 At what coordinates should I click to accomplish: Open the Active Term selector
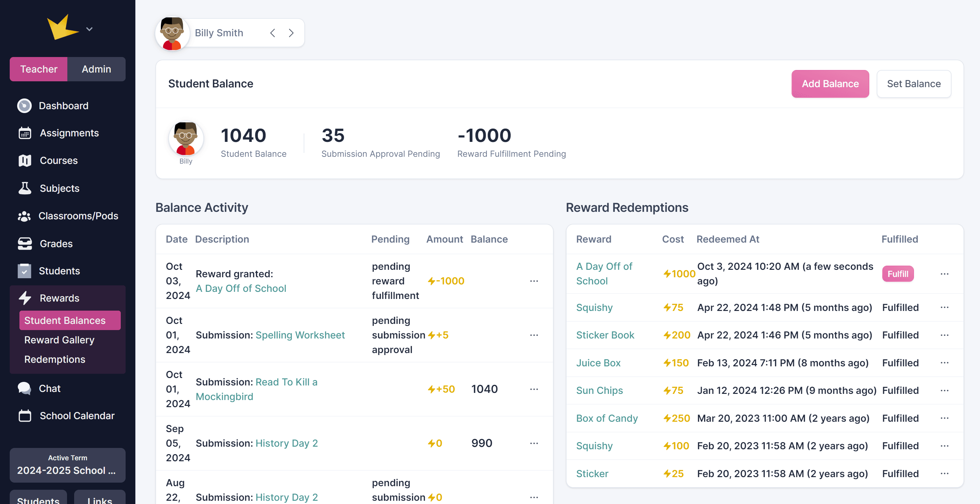67,465
